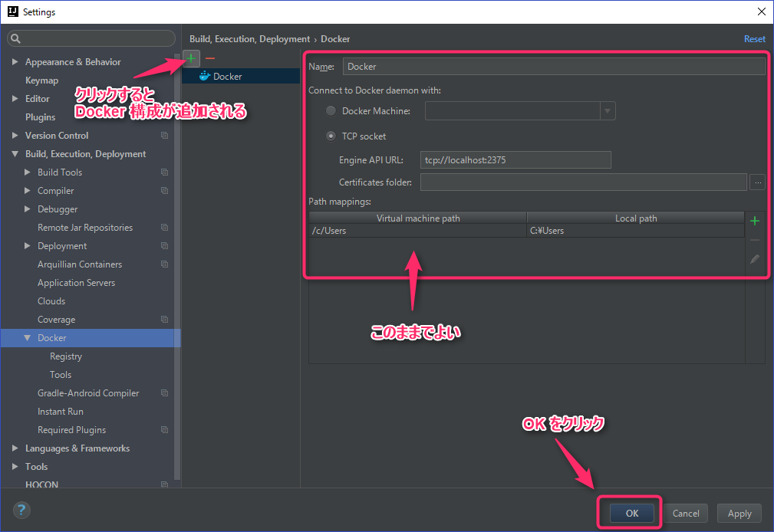Open Instant Run settings
The width and height of the screenshot is (774, 532).
pos(61,412)
